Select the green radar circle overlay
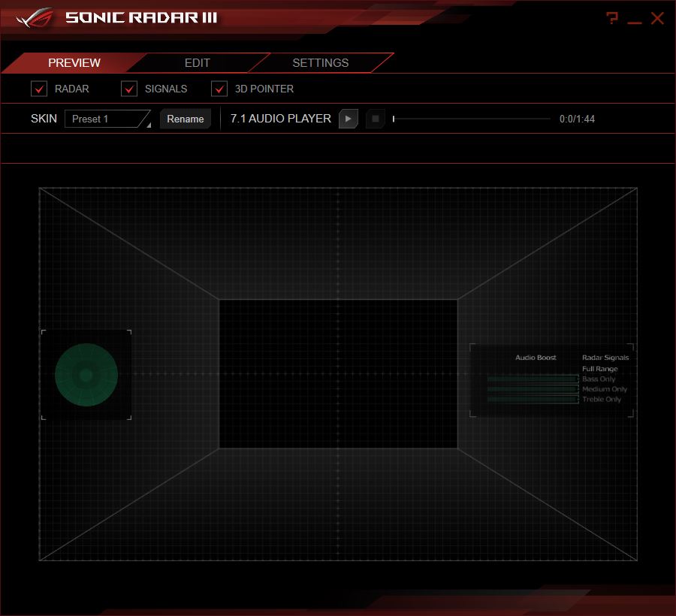Screen dimensions: 676x616 [86, 375]
